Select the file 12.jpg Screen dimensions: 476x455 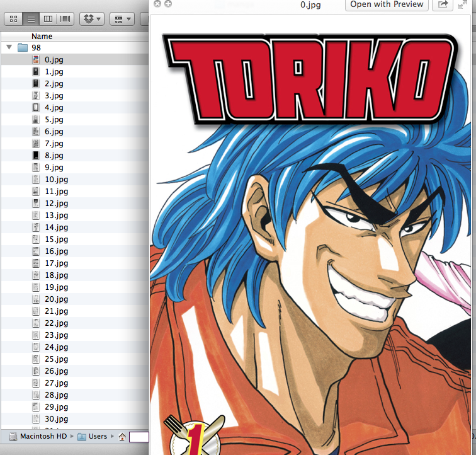point(56,204)
